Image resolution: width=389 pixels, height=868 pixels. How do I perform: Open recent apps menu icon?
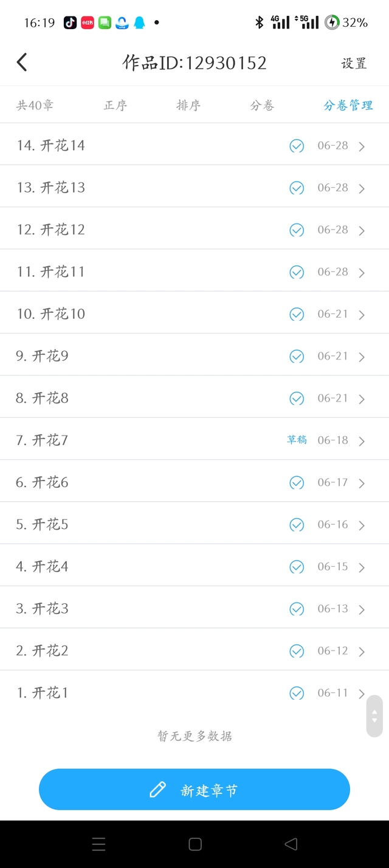point(98,844)
